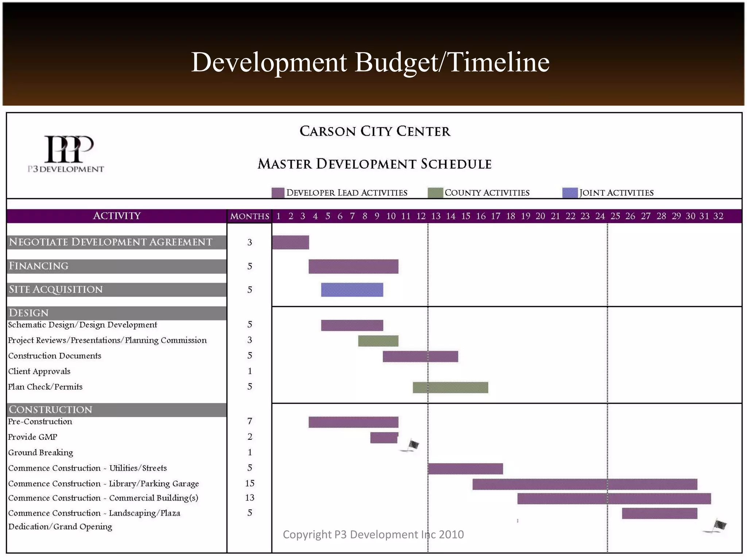This screenshot has width=747, height=560.
Task: Click the MONTHS column header
Action: pyautogui.click(x=249, y=216)
